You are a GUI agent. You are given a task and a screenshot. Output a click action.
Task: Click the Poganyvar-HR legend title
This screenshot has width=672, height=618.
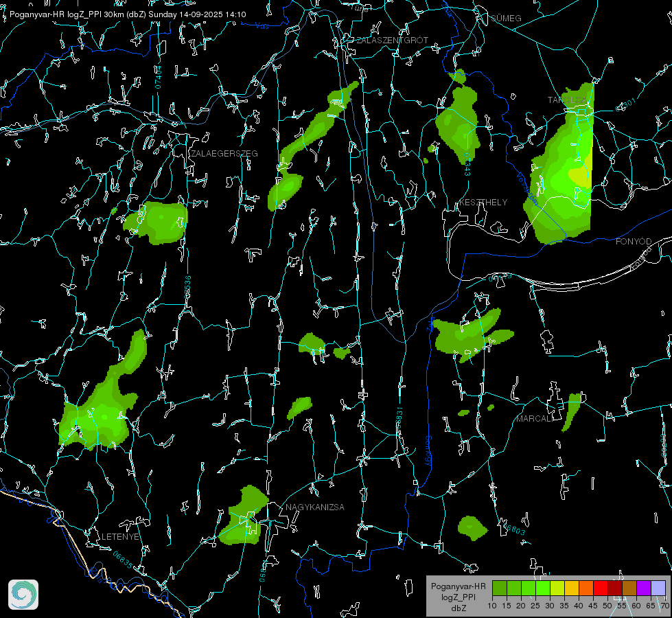tap(458, 586)
